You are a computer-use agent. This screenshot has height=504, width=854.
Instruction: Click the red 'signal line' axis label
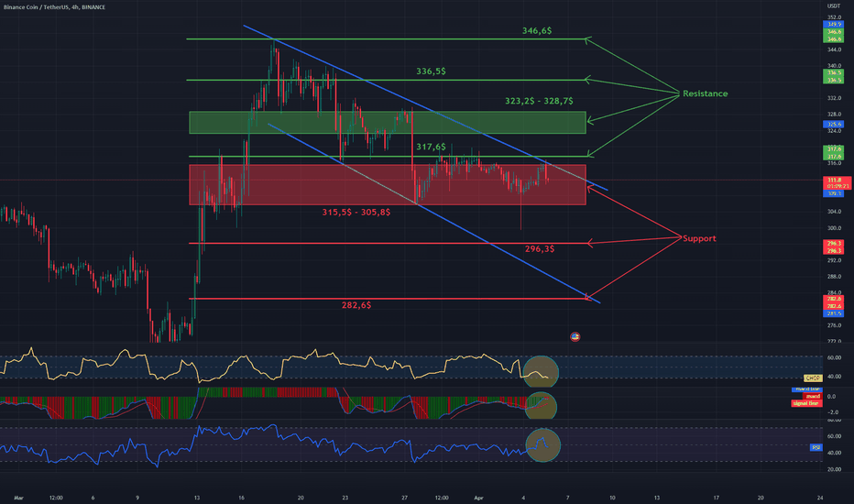point(806,403)
